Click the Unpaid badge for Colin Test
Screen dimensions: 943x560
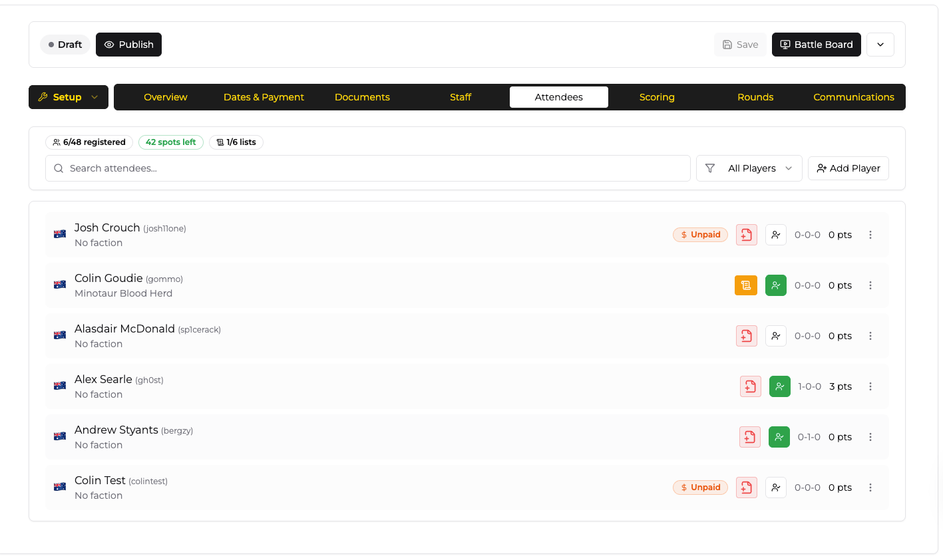pos(700,488)
